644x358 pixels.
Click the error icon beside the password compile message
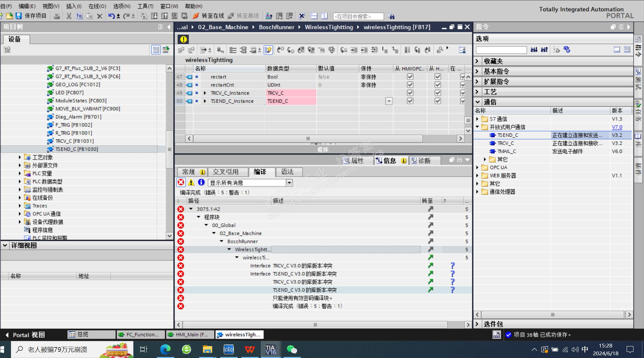point(181,298)
